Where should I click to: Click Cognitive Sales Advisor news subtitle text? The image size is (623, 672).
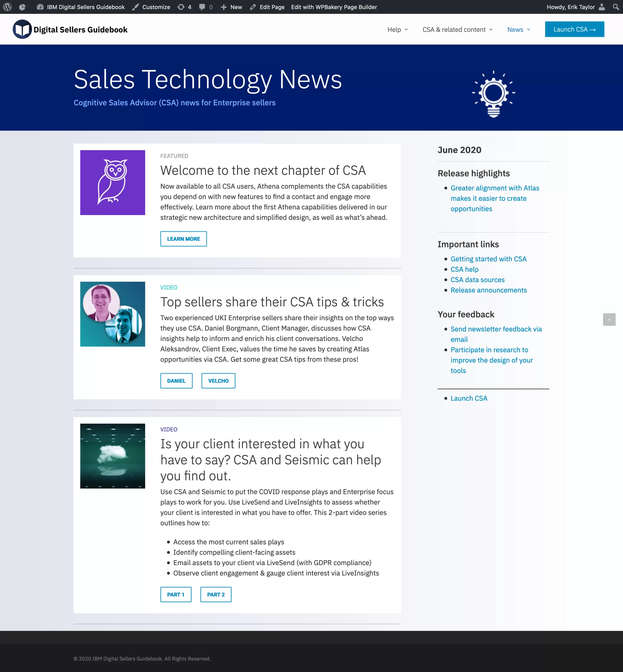point(175,103)
